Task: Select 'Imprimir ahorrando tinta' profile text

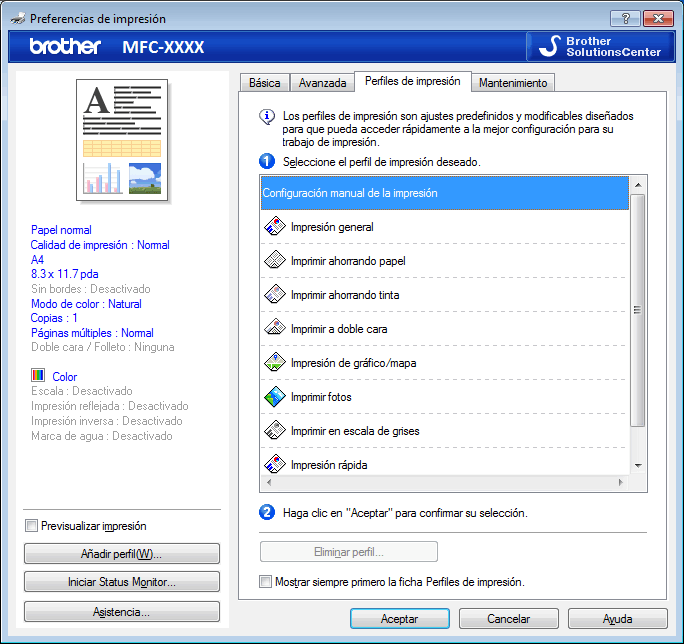Action: pyautogui.click(x=345, y=295)
